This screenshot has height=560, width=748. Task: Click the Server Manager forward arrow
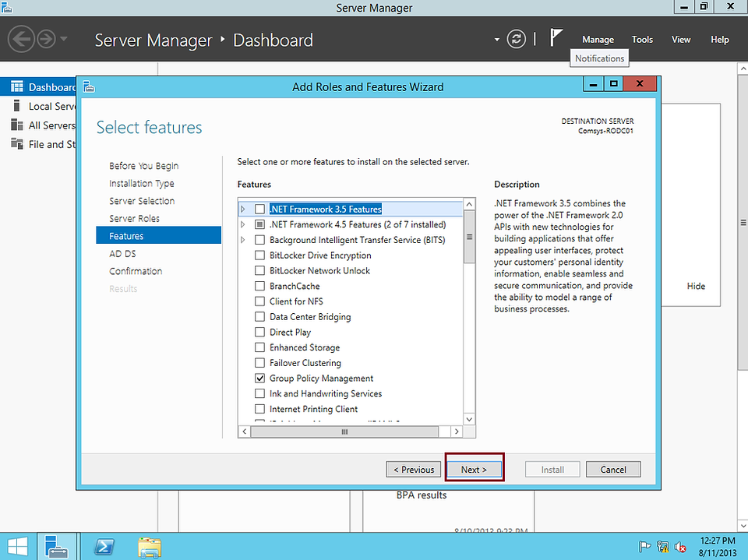46,39
